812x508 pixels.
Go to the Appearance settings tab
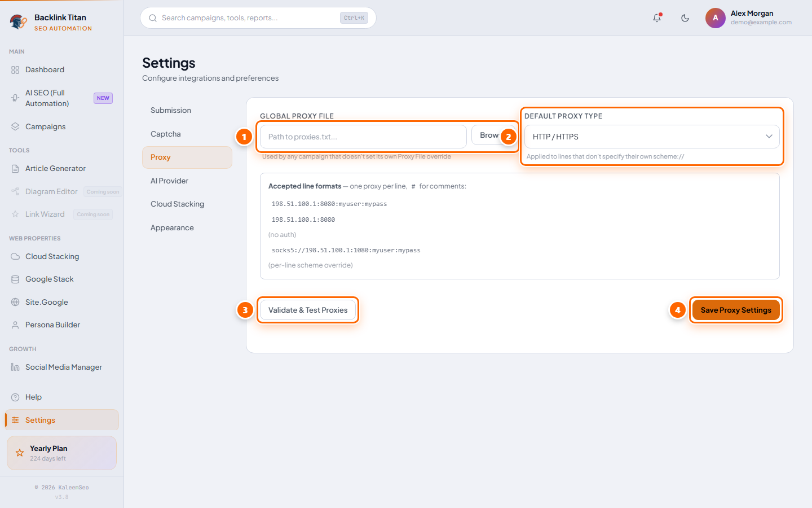point(187,228)
